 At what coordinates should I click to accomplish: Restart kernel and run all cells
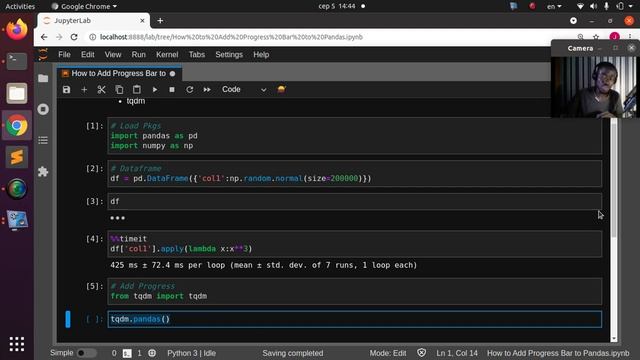[x=207, y=89]
